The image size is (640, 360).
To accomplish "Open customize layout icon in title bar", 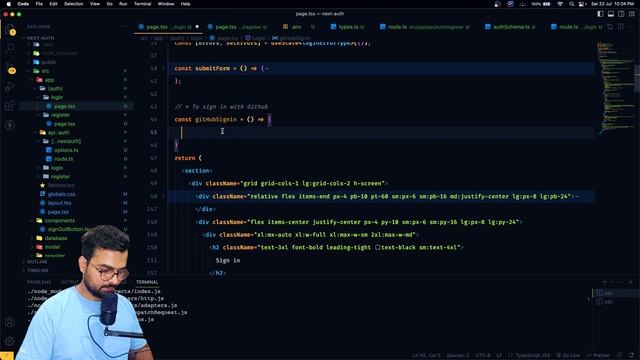I will tap(632, 14).
